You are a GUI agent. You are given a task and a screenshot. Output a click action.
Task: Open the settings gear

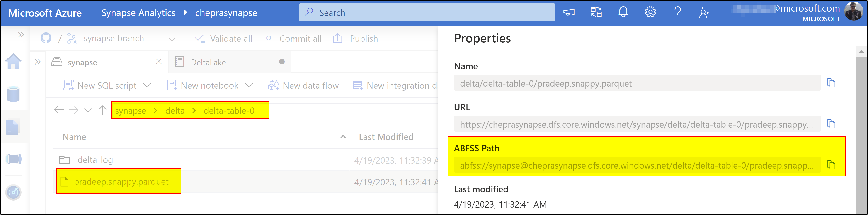[x=650, y=12]
